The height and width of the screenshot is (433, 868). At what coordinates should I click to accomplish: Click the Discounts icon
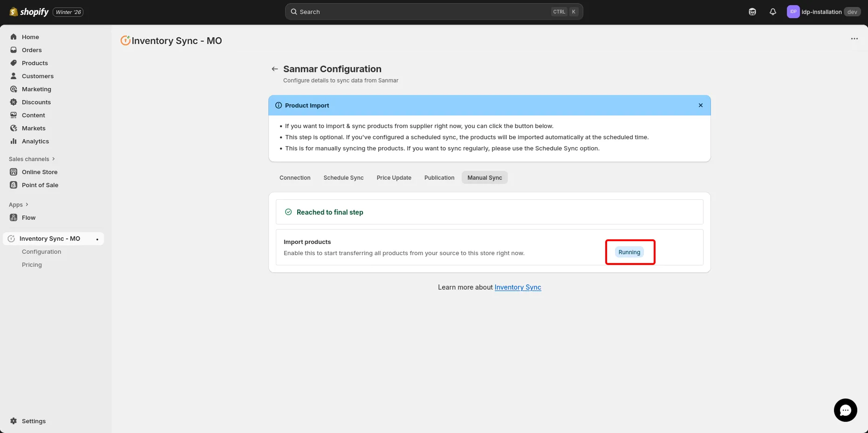coord(14,102)
